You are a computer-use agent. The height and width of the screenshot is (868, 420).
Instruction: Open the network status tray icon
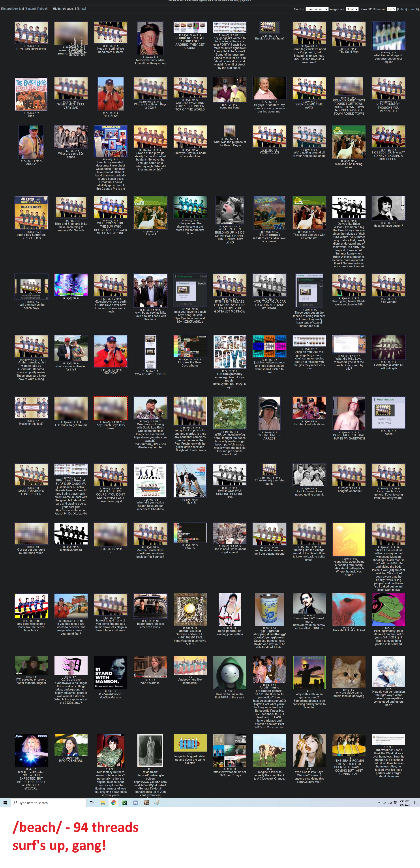[385, 803]
